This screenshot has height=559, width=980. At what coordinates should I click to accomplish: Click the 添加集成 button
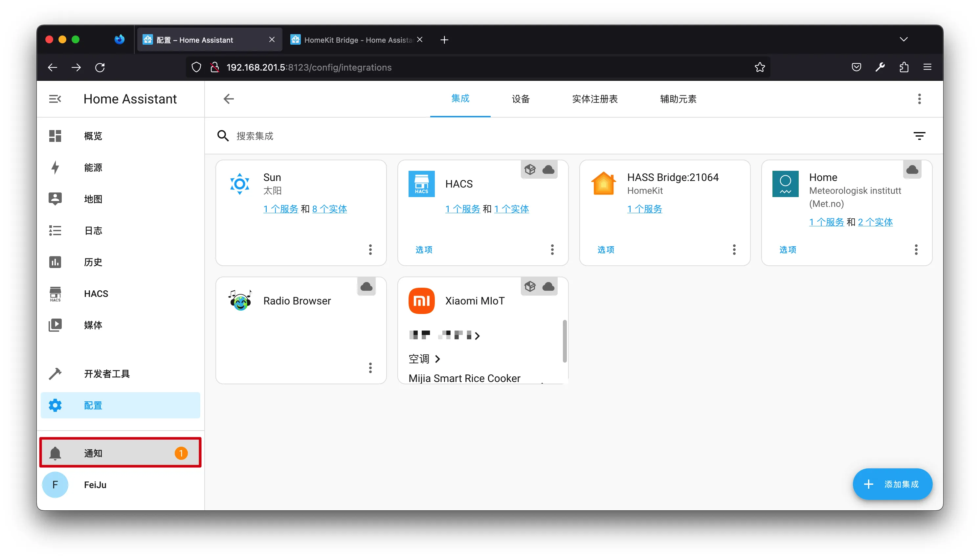(x=893, y=484)
